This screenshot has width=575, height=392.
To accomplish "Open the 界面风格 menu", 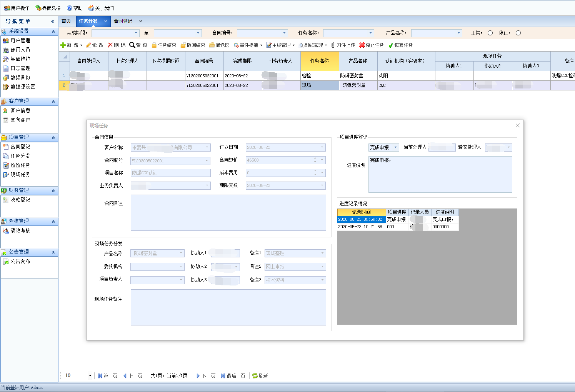I will coord(48,8).
